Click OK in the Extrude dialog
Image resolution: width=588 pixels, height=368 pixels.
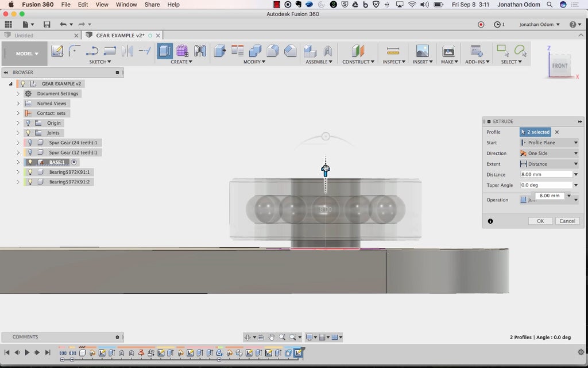(540, 221)
